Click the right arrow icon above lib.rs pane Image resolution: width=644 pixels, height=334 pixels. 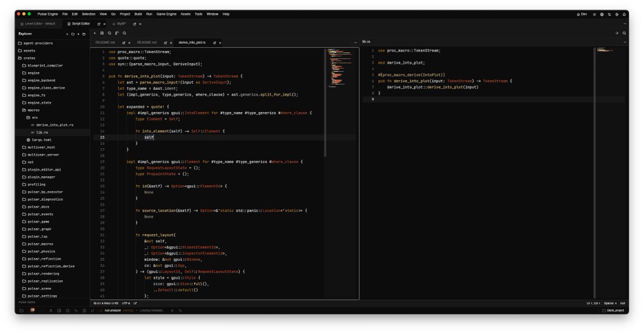click(x=617, y=33)
